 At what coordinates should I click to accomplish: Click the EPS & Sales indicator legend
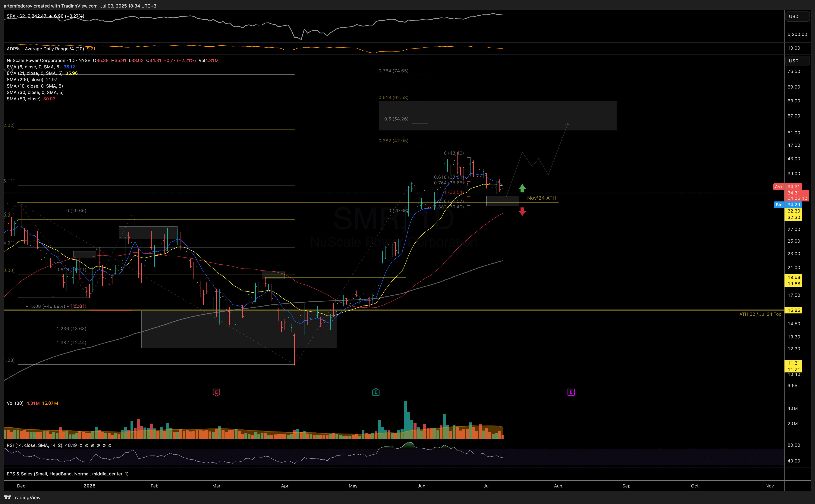click(68, 474)
